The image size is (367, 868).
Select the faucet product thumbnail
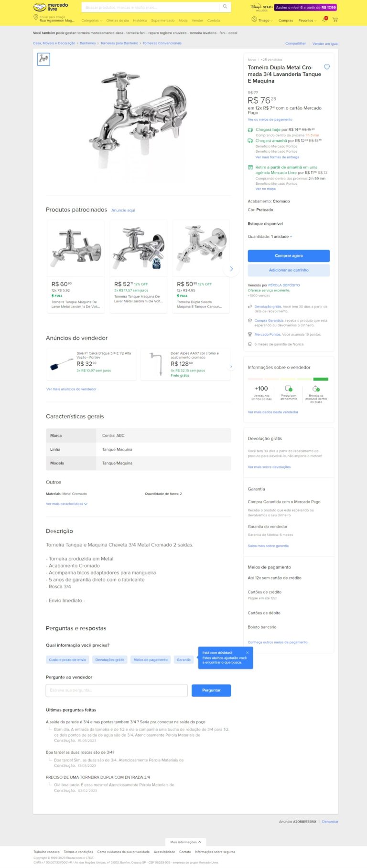43,59
